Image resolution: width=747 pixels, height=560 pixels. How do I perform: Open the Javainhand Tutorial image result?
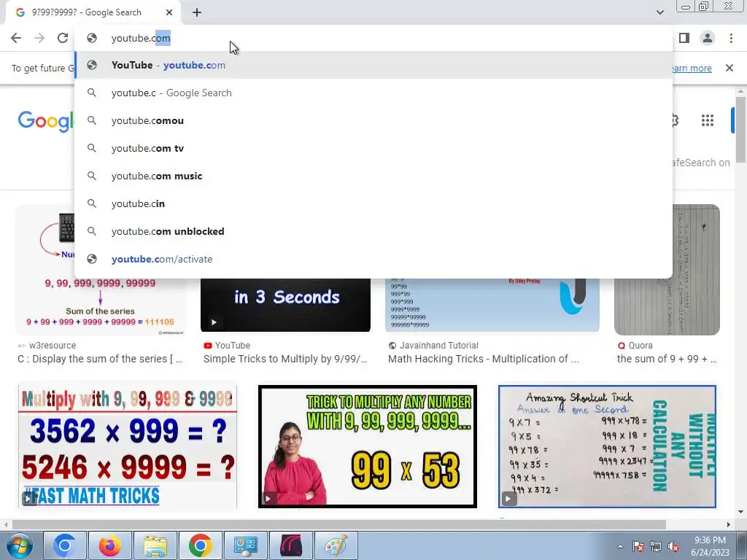(x=492, y=306)
